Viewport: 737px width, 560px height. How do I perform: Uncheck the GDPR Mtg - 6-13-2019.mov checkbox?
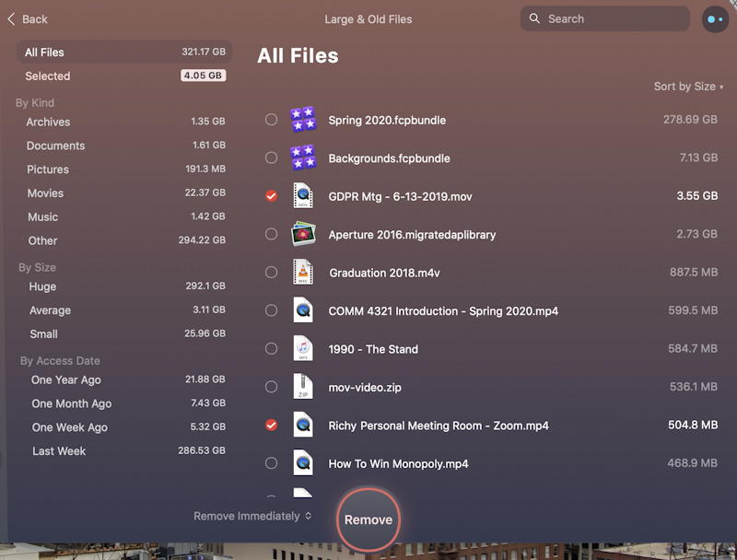click(x=271, y=195)
